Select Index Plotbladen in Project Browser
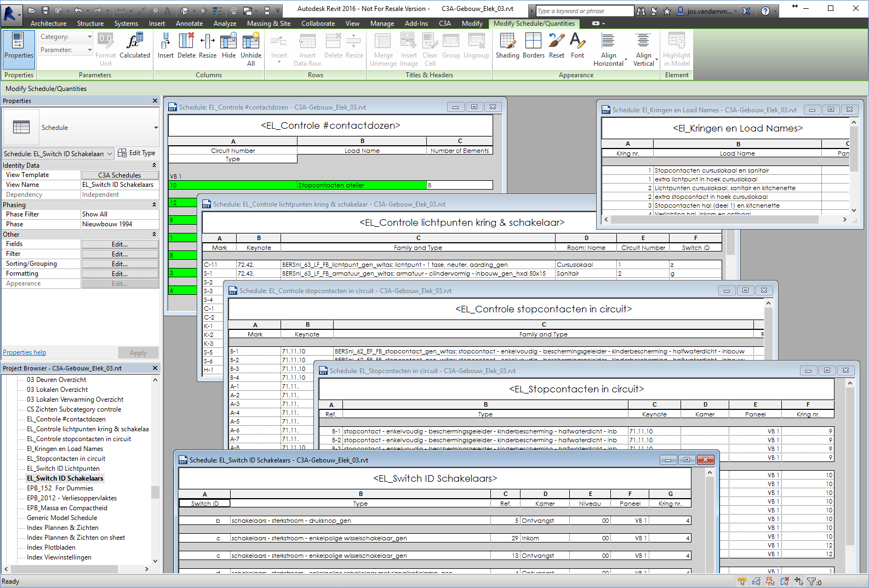The image size is (869, 588). [x=51, y=547]
